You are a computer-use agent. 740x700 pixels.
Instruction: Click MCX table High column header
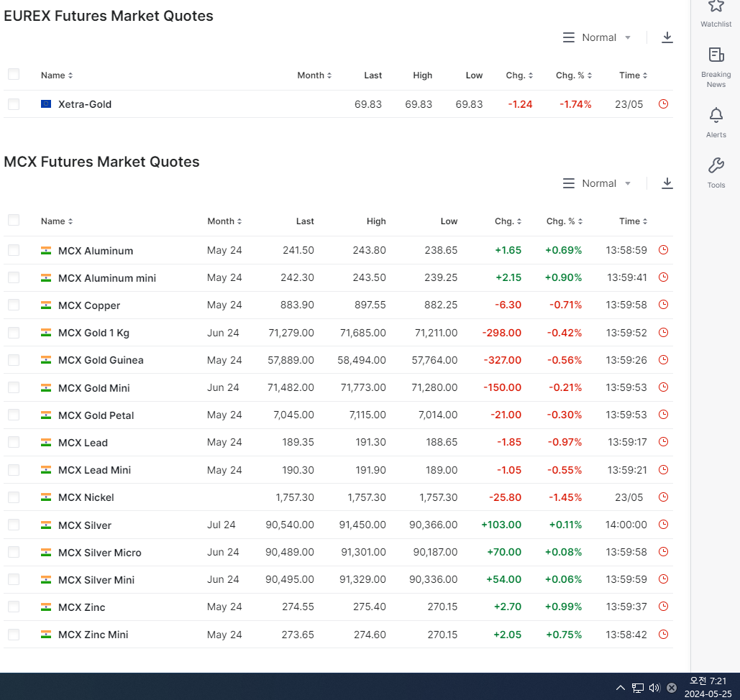376,221
